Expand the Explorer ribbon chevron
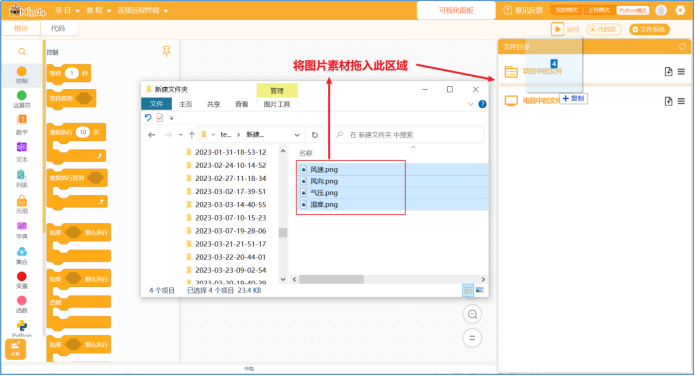Image resolution: width=695 pixels, height=376 pixels. (x=471, y=104)
